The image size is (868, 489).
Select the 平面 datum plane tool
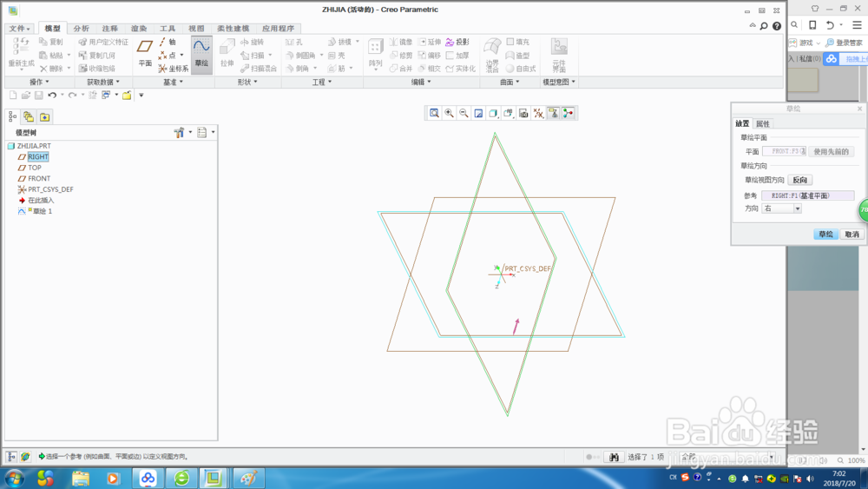[145, 53]
